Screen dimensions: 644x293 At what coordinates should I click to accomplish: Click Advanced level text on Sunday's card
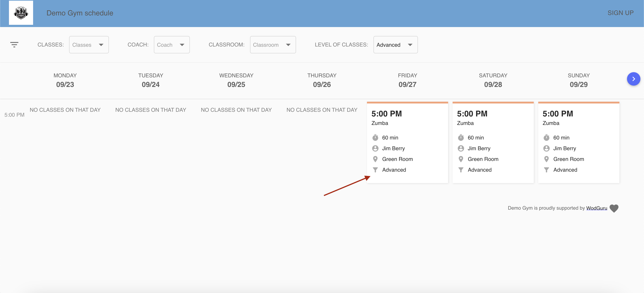[565, 170]
